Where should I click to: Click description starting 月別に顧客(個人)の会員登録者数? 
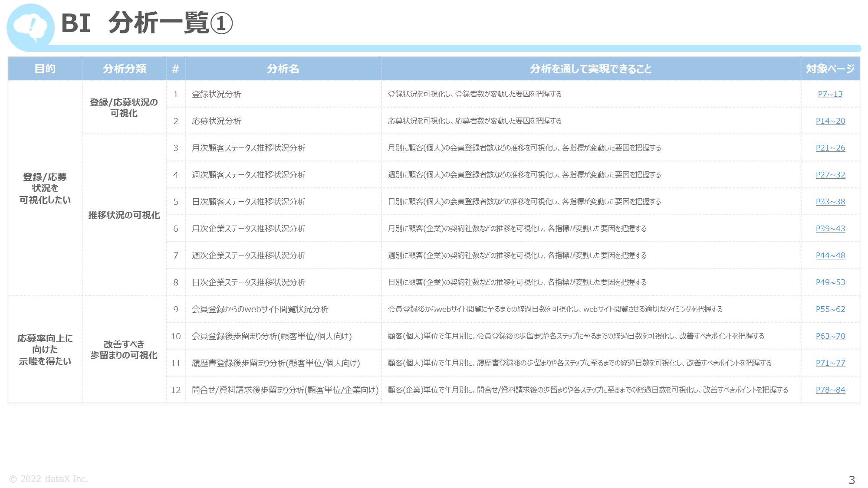click(x=524, y=148)
